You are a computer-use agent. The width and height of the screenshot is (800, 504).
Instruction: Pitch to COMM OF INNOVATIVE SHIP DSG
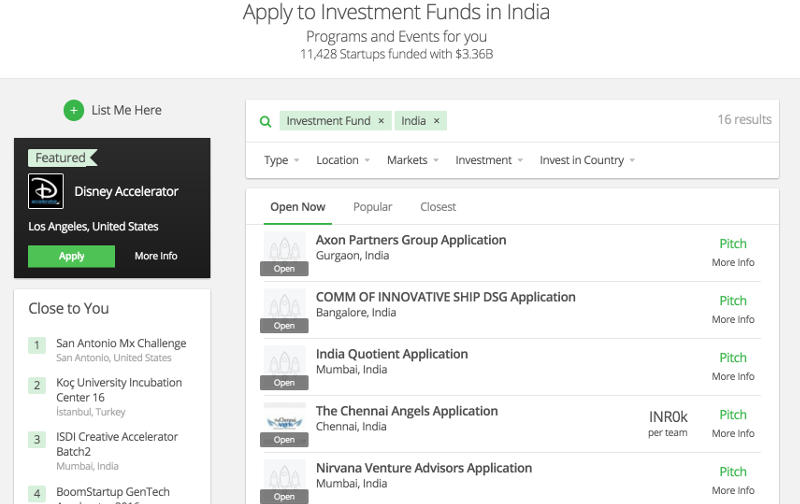(x=733, y=301)
